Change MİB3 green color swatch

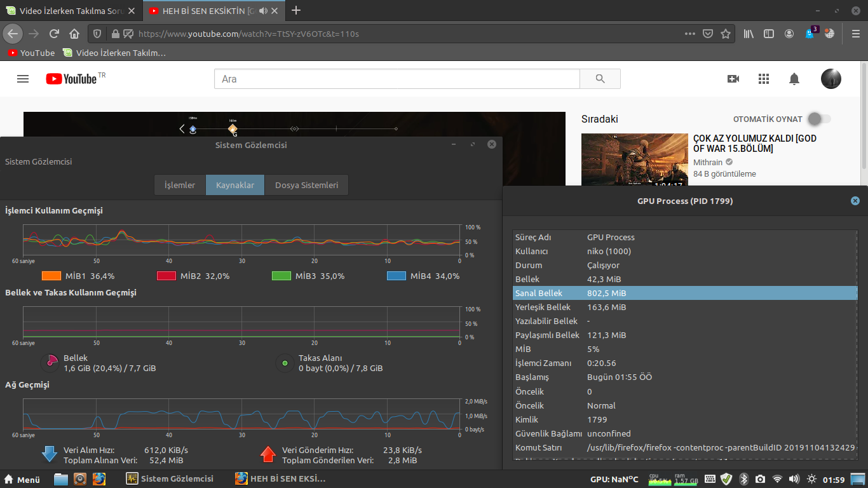tap(281, 276)
